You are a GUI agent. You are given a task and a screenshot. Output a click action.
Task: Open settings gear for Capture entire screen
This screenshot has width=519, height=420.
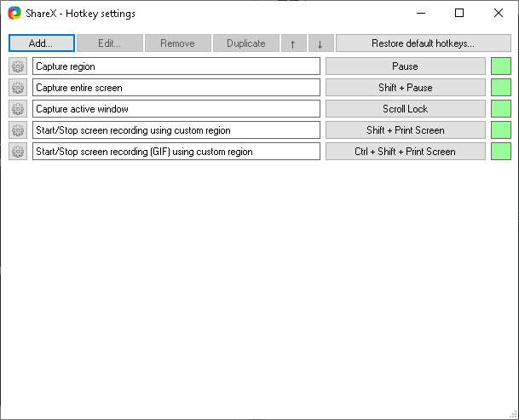pyautogui.click(x=18, y=88)
